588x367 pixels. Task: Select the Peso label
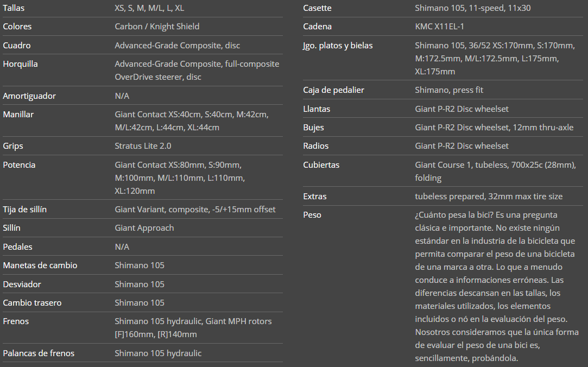pos(312,215)
